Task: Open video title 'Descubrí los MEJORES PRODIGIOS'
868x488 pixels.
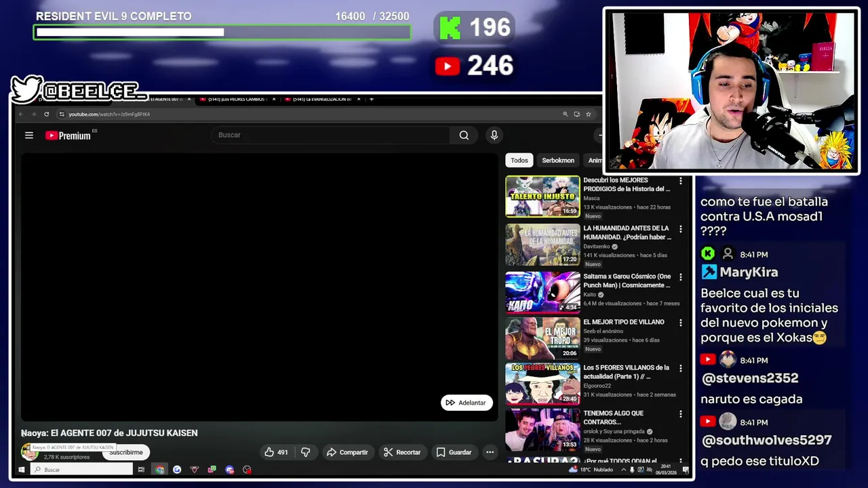Action: 627,184
